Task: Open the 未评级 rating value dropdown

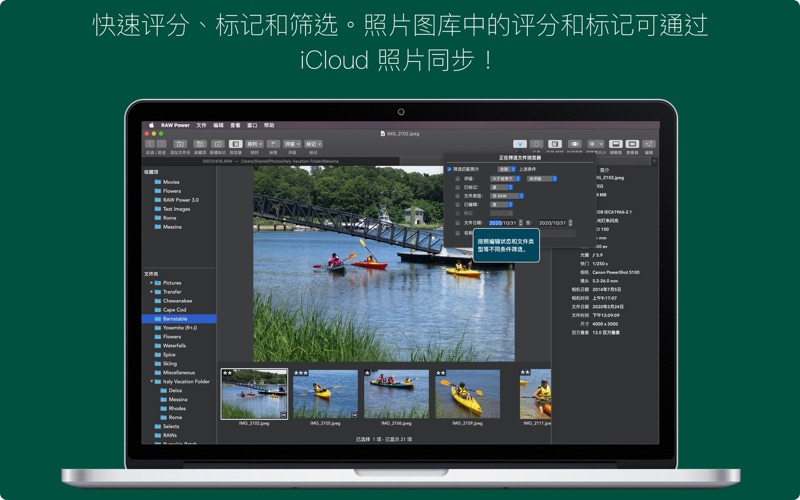Action: [542, 179]
